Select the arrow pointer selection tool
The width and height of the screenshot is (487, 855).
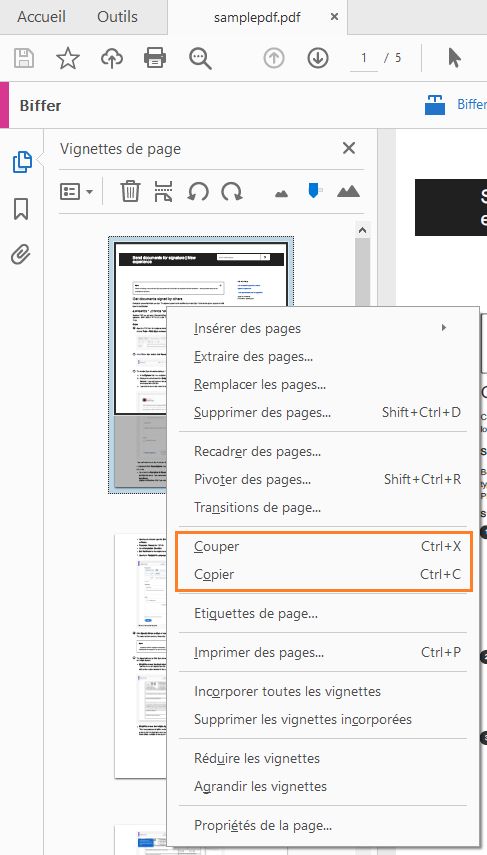(x=454, y=58)
